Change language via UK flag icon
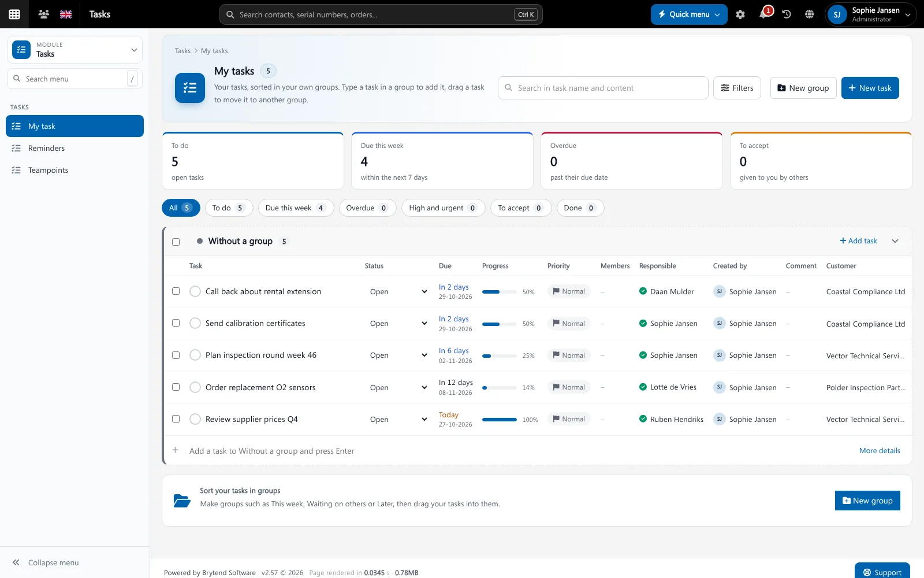This screenshot has height=578, width=924. click(x=66, y=14)
